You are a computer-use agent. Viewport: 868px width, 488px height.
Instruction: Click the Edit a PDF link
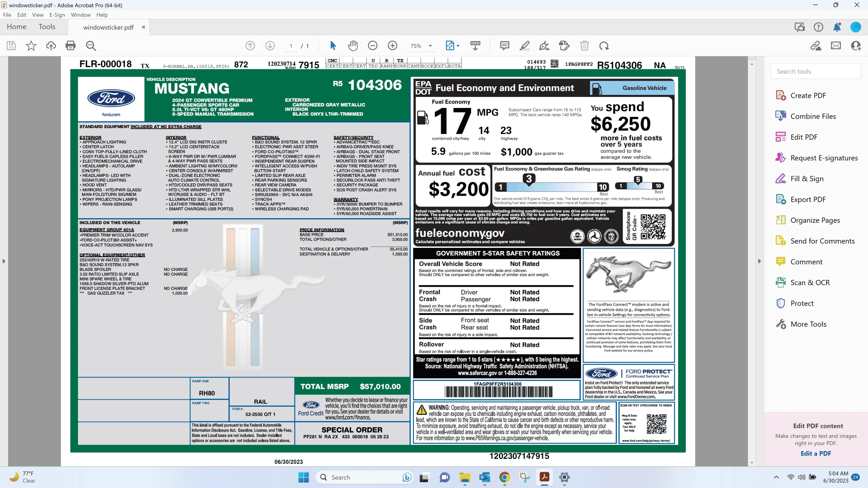[816, 453]
